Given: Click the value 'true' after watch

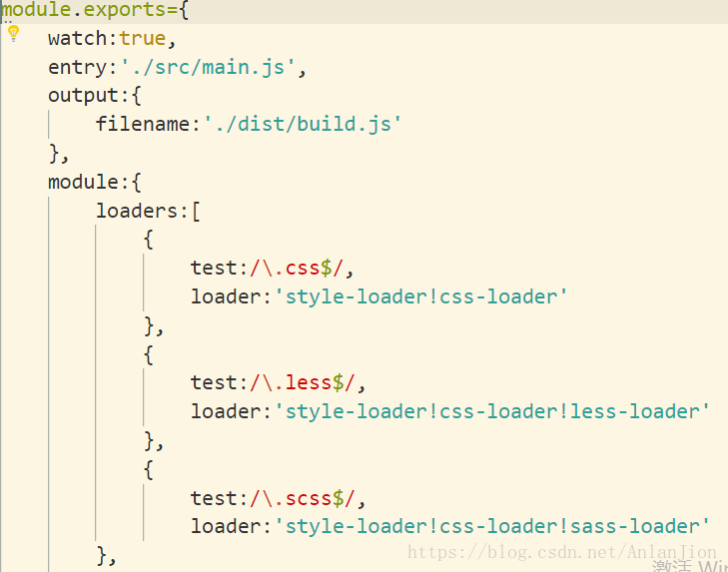Looking at the screenshot, I should tap(143, 39).
